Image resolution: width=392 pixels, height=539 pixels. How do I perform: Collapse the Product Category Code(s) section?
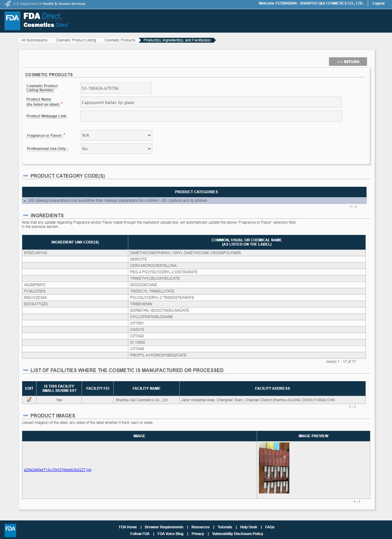click(x=26, y=176)
